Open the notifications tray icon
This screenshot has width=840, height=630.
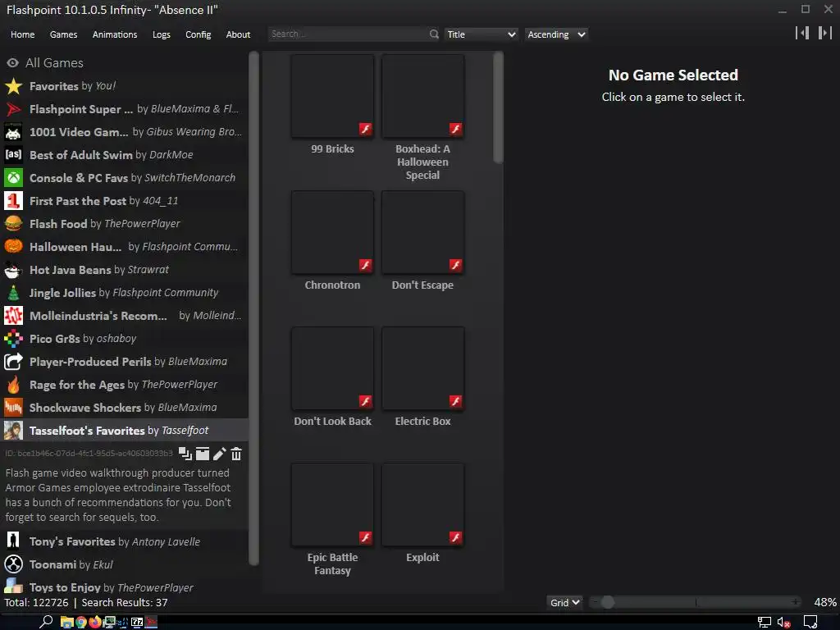click(810, 622)
